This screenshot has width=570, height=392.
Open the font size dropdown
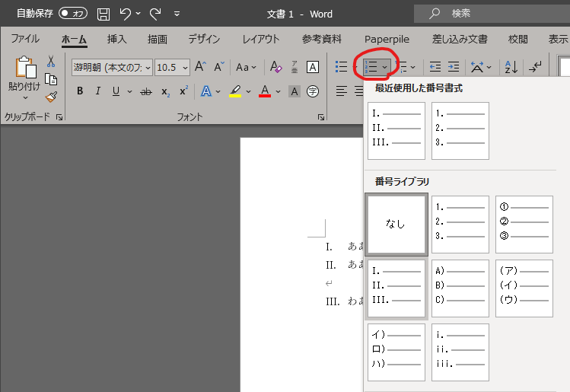(185, 68)
